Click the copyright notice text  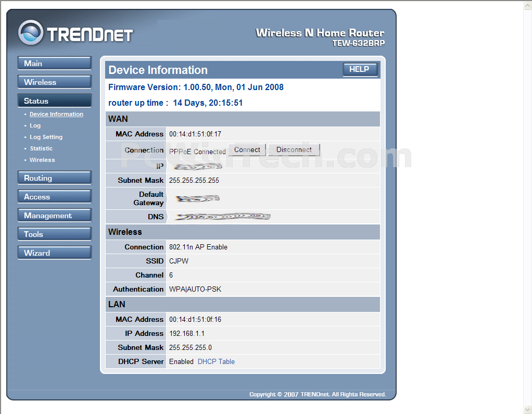click(318, 394)
